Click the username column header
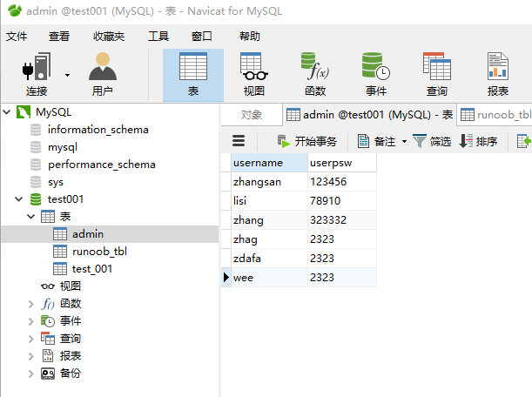532x397 pixels. coord(270,163)
